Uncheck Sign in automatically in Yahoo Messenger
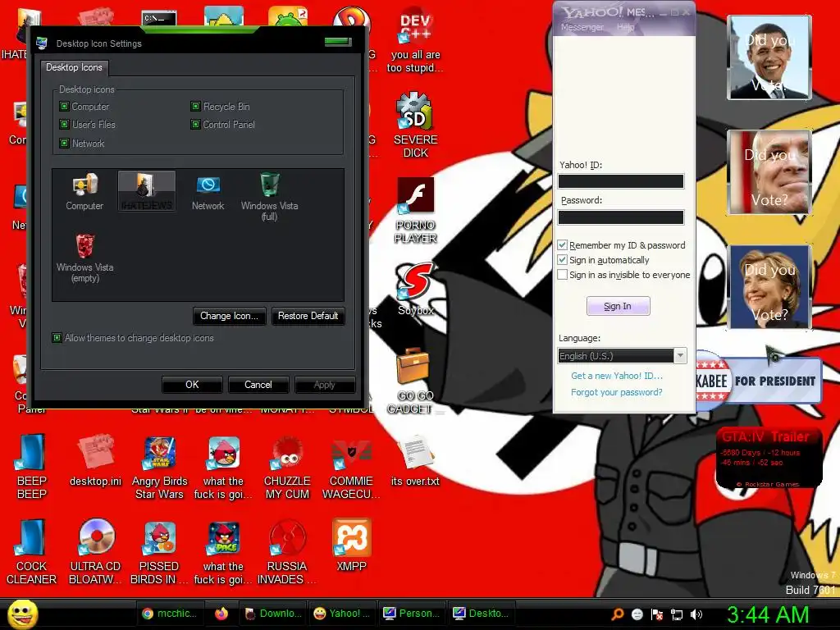 [x=563, y=260]
